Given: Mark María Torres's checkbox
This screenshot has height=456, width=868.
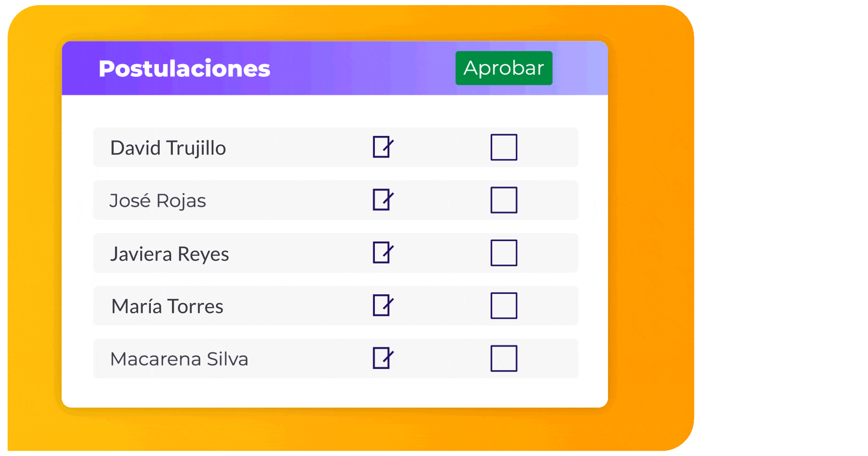Looking at the screenshot, I should pyautogui.click(x=504, y=306).
